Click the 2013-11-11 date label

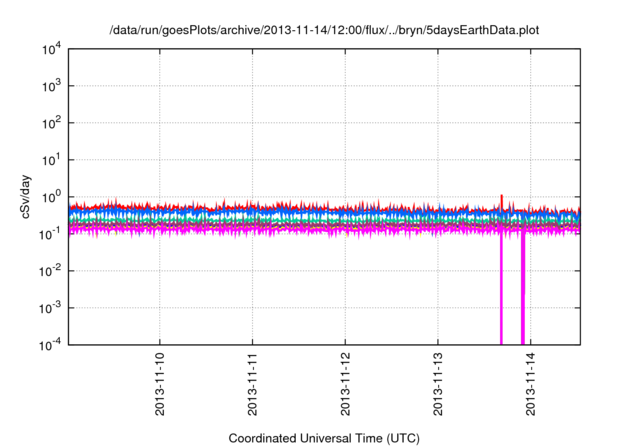pyautogui.click(x=252, y=384)
